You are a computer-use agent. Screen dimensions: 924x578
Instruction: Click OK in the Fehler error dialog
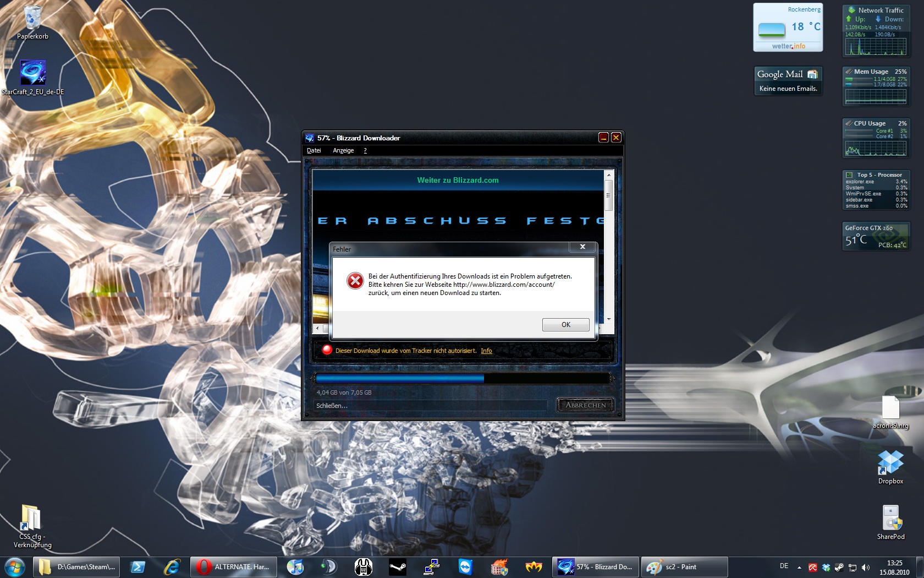(565, 325)
